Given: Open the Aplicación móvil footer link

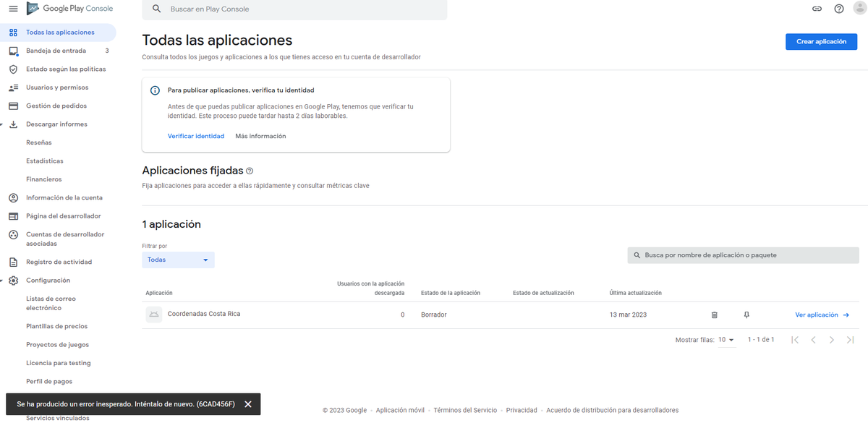Looking at the screenshot, I should click(x=400, y=410).
